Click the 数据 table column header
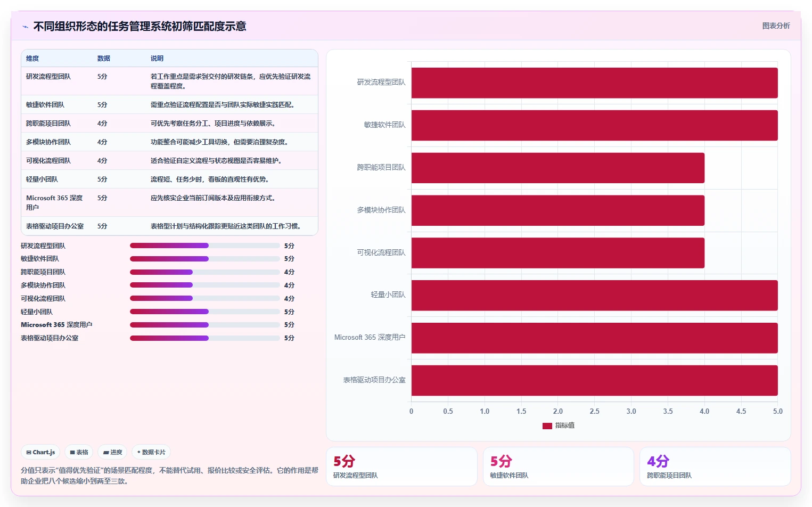 tap(104, 59)
